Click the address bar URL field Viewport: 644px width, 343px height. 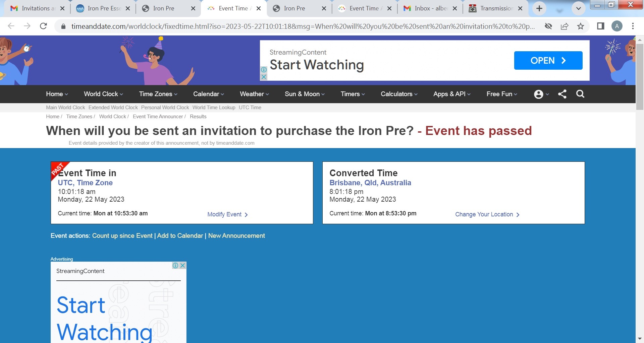tap(303, 26)
